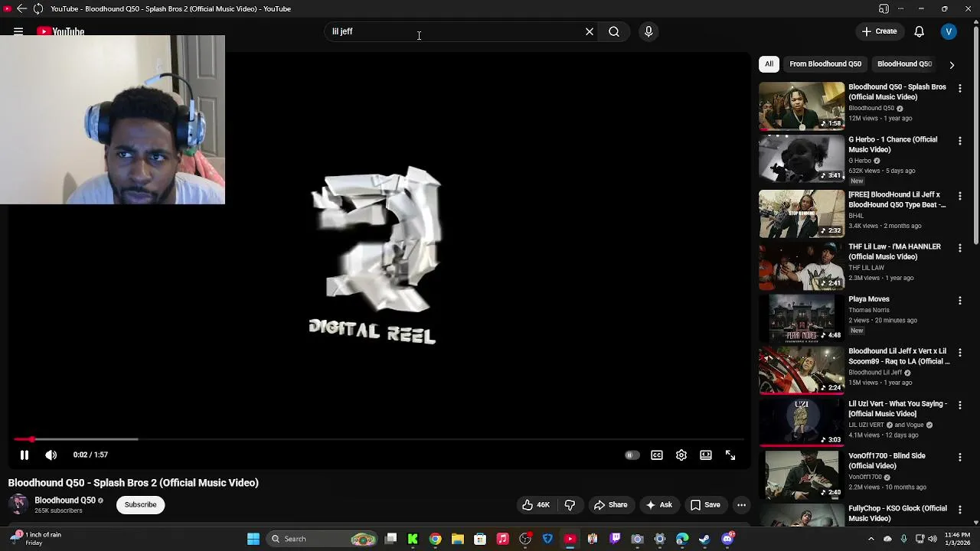Subscribe to Bloodhound Q50
Image resolution: width=980 pixels, height=551 pixels.
click(x=140, y=504)
